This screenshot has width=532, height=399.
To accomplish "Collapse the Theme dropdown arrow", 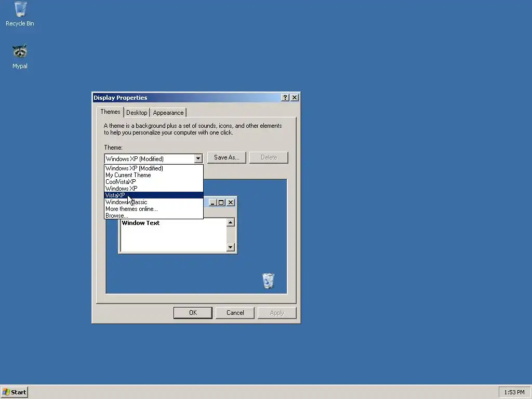I will (x=198, y=158).
